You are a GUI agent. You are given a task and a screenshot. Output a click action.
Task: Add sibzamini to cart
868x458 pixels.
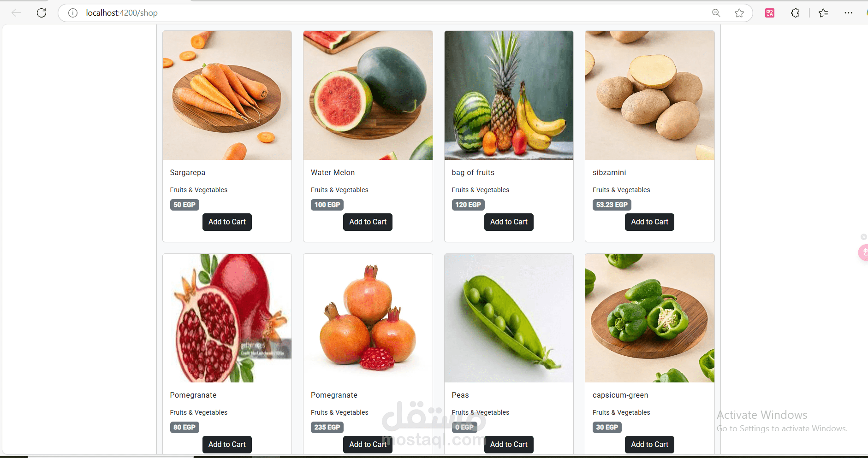(x=649, y=222)
